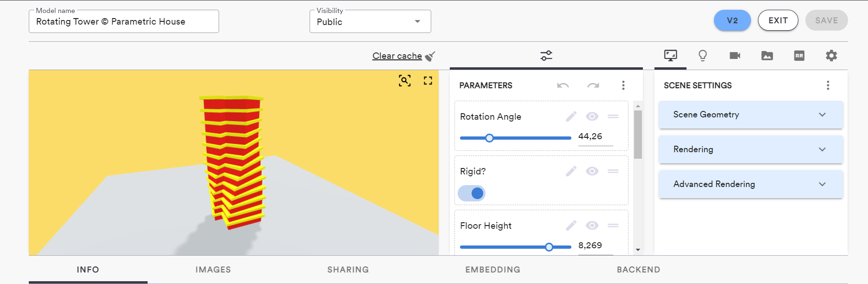Enter fullscreen mode in the 3D viewport
Image resolution: width=868 pixels, height=284 pixels.
pyautogui.click(x=428, y=81)
